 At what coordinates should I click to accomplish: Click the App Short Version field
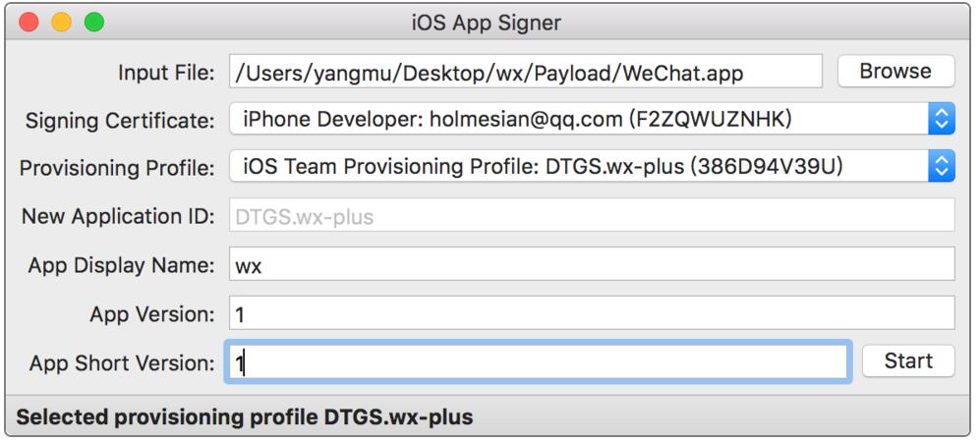tap(537, 361)
